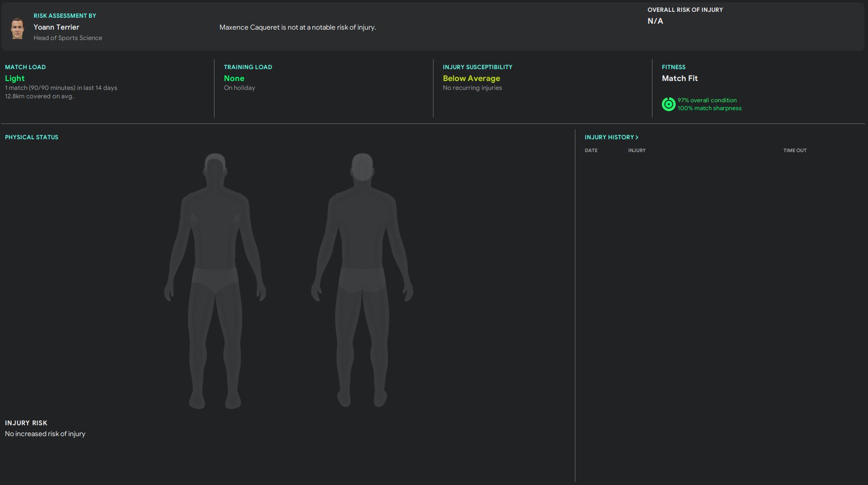This screenshot has height=485, width=868.
Task: Click Yoann Terrier's staff portrait
Action: tap(17, 28)
